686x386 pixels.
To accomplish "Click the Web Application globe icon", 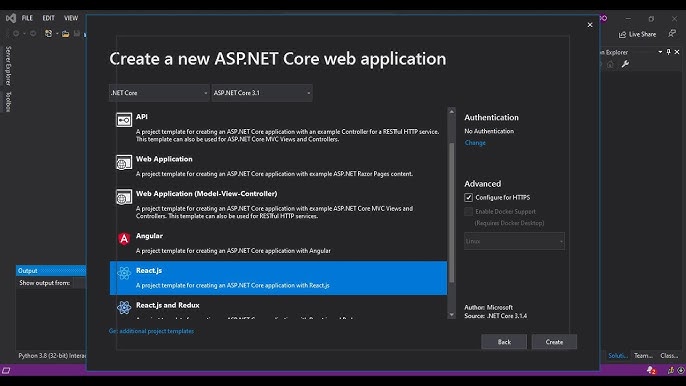I will (124, 162).
